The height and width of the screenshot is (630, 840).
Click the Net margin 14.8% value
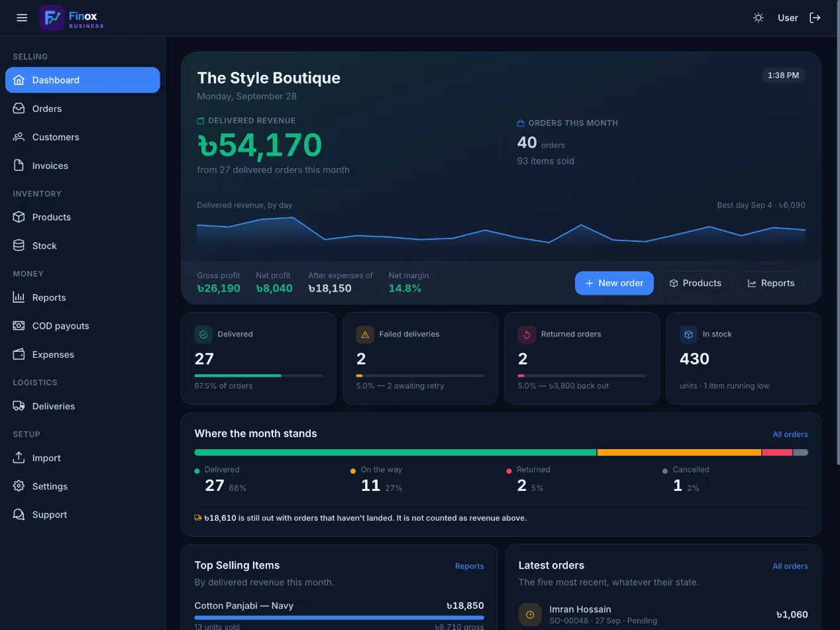pyautogui.click(x=405, y=289)
